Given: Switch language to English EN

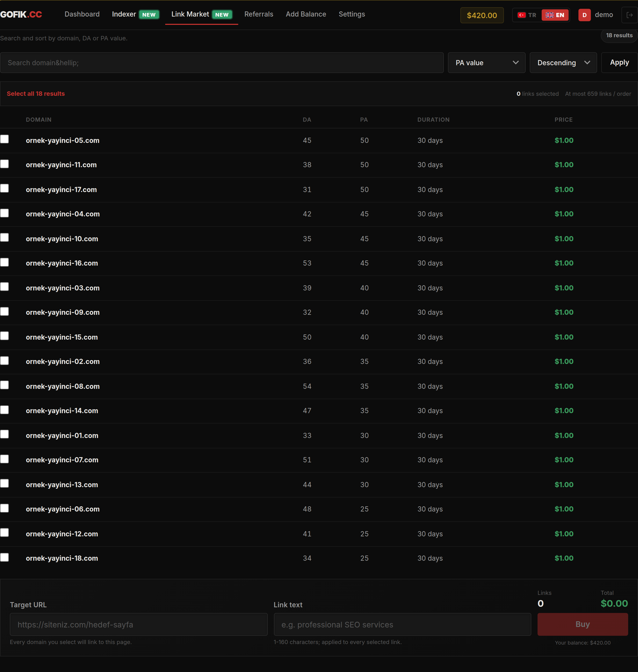Looking at the screenshot, I should point(555,15).
